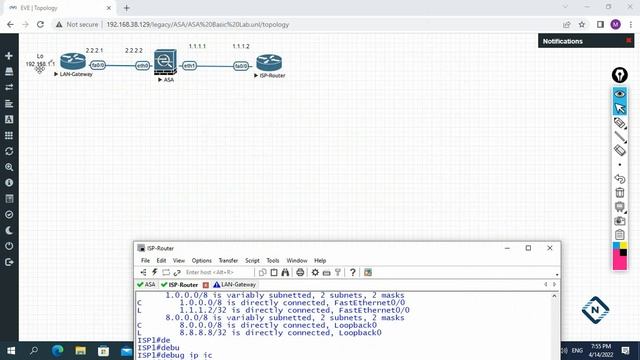Click the Paste icon in terminal toolbar
The width and height of the screenshot is (640, 360).
tap(274, 272)
